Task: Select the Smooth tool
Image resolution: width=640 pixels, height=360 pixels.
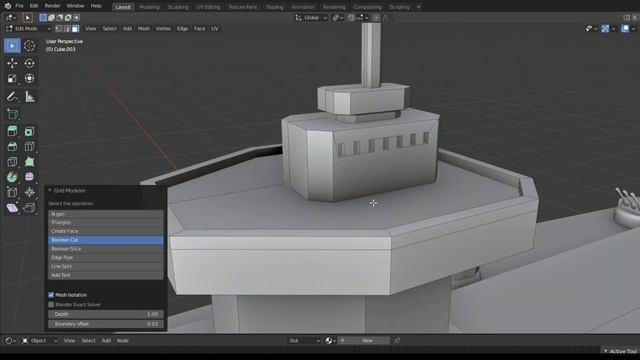Action: tap(29, 177)
